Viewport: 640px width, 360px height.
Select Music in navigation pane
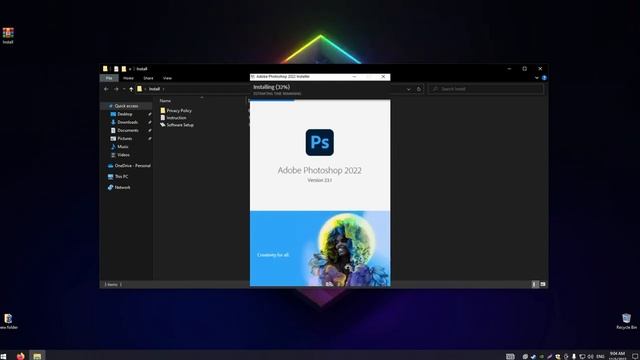(120, 147)
